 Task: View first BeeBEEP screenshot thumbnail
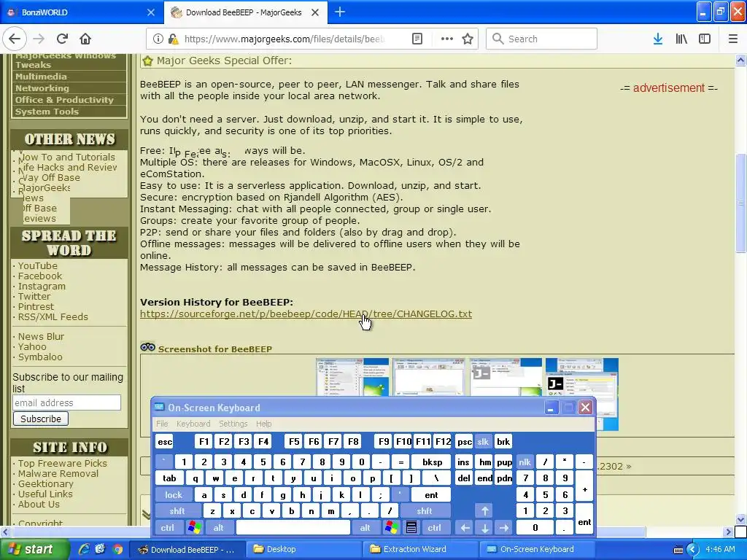(352, 378)
